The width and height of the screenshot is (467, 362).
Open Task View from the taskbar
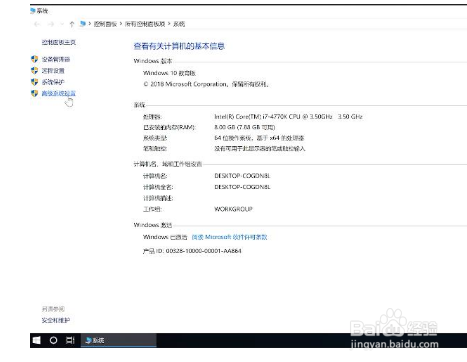(70, 340)
